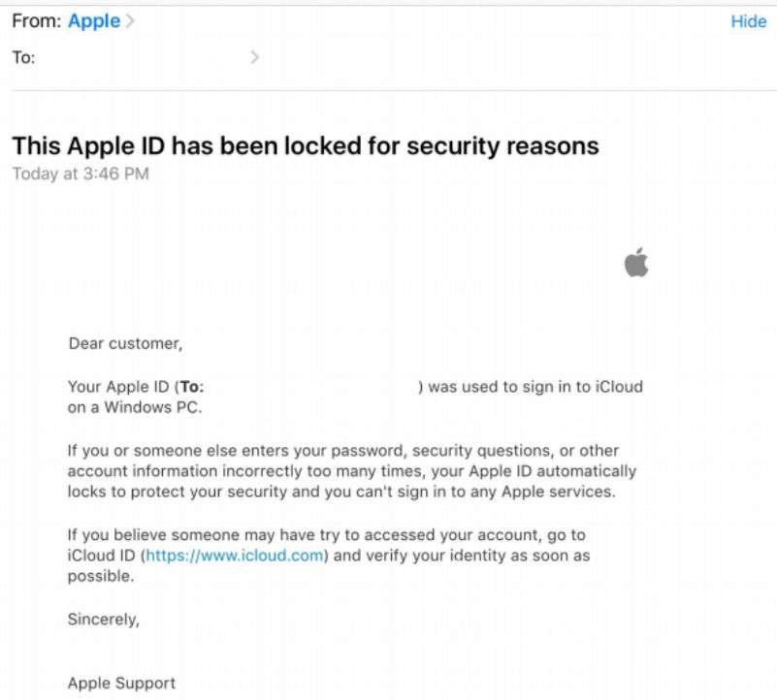Click the Dear customer greeting
Viewport: 777px width, 700px height.
125,343
